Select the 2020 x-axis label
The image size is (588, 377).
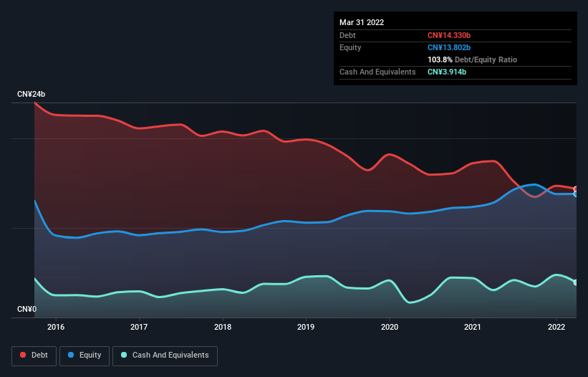pyautogui.click(x=390, y=327)
